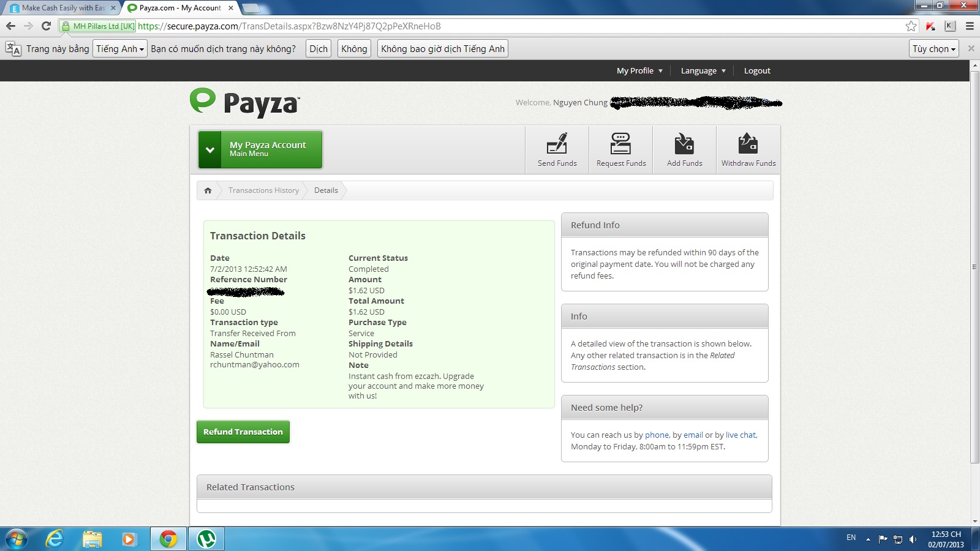Open the Withdraw Funds icon

point(748,150)
